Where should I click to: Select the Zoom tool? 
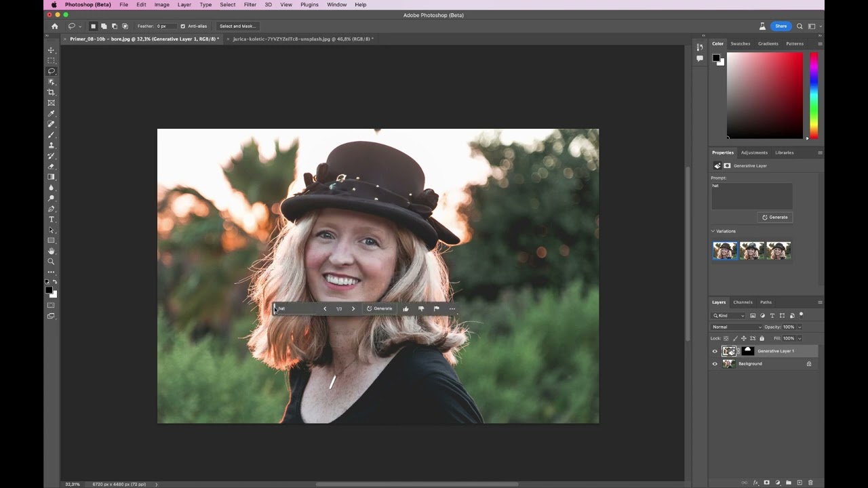pos(51,262)
